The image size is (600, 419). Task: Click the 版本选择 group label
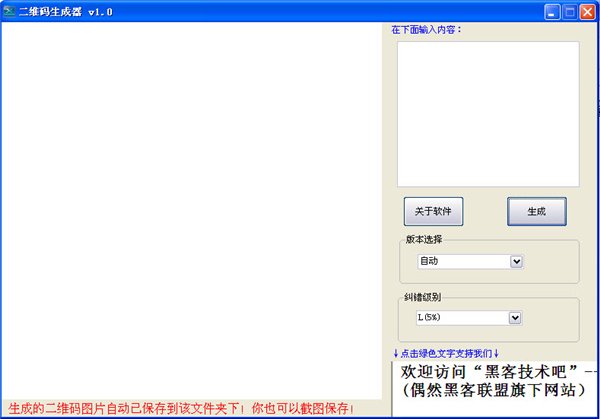[424, 240]
